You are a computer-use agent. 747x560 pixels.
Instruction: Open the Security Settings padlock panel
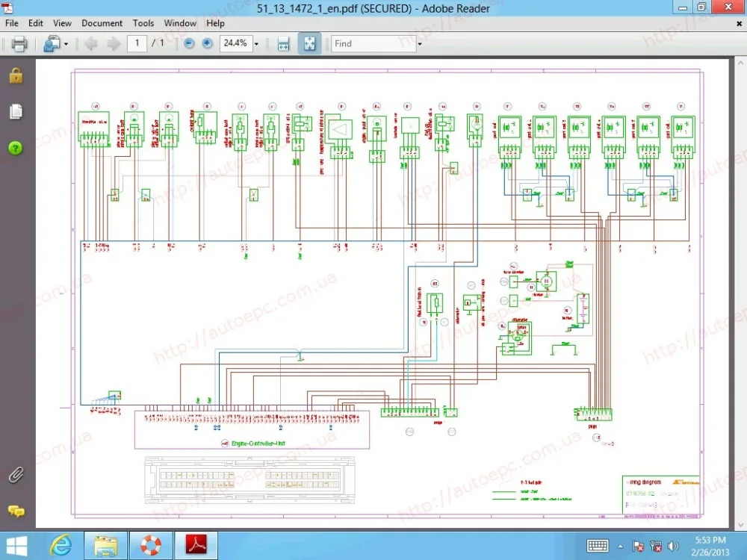[16, 76]
